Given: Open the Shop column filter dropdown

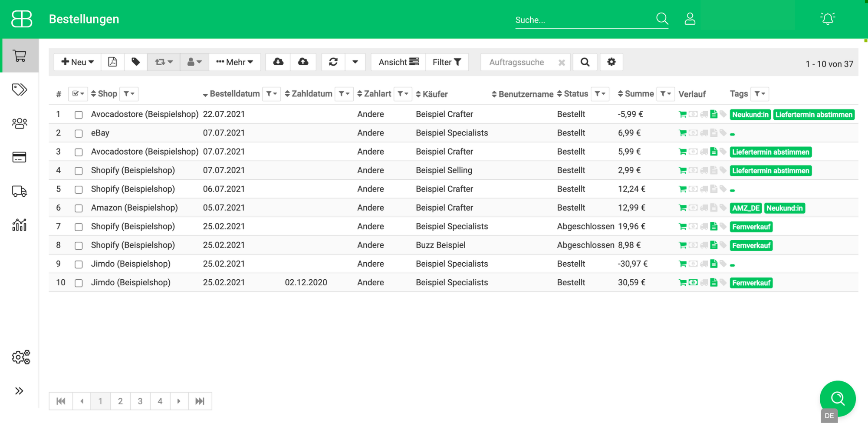Looking at the screenshot, I should (129, 94).
